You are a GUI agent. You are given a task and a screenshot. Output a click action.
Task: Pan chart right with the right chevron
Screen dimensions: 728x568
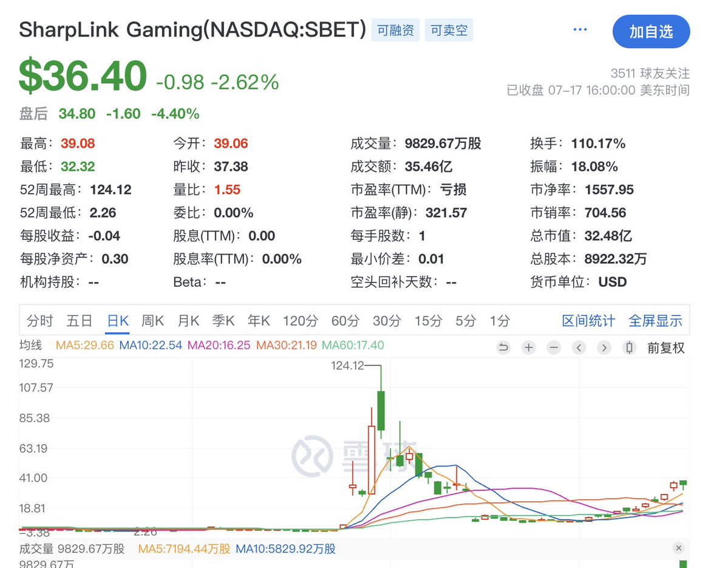[604, 347]
